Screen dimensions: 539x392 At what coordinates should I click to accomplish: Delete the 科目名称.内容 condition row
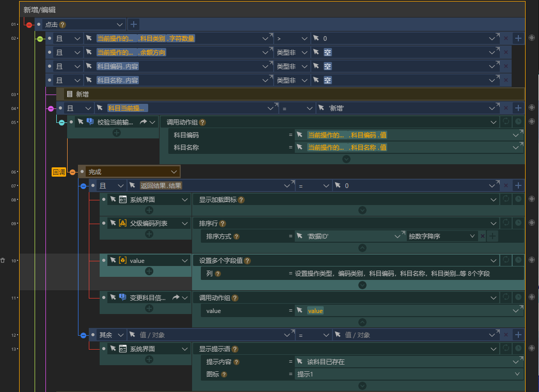[505, 80]
